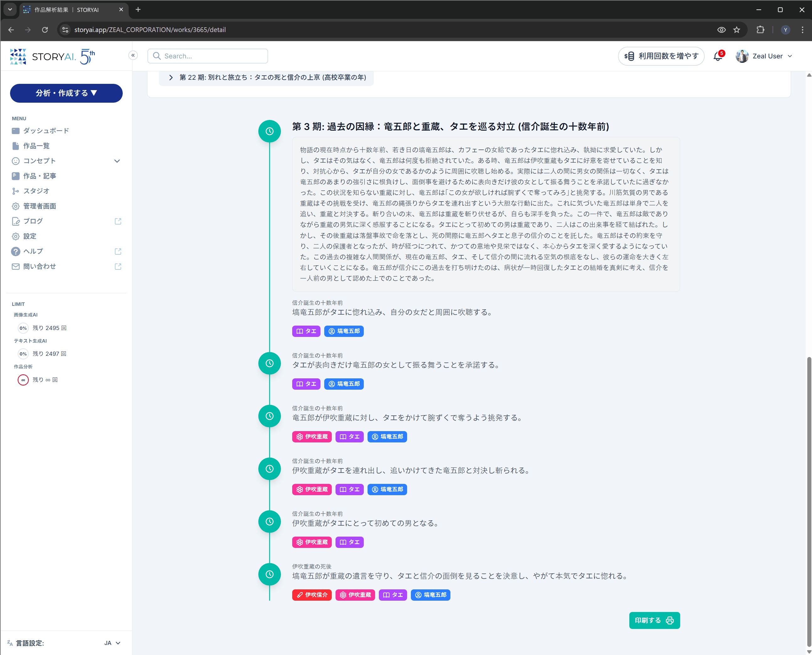Go back with browser back arrow
Viewport: 812px width, 655px height.
(x=11, y=30)
